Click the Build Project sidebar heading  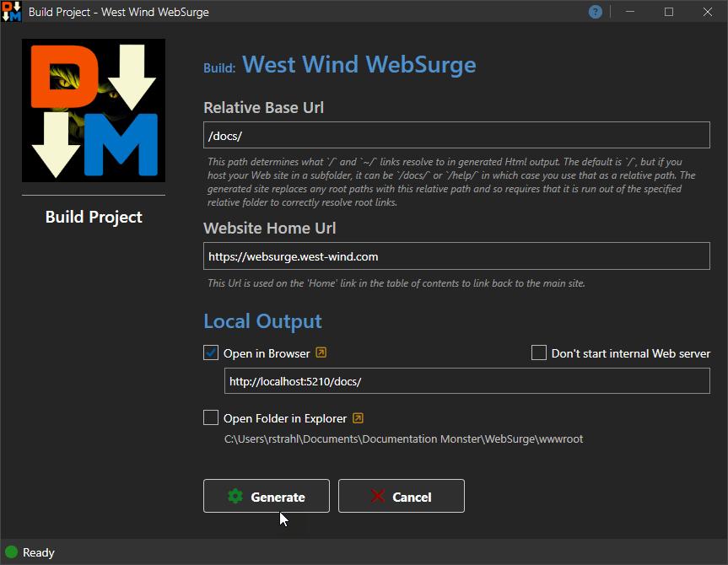pyautogui.click(x=94, y=218)
